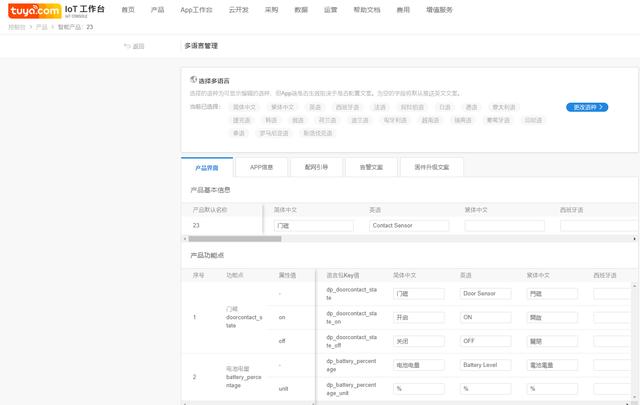The image size is (640, 405).
Task: Edit Simplified Chinese field for dp_doorcontact_state
Action: [419, 294]
